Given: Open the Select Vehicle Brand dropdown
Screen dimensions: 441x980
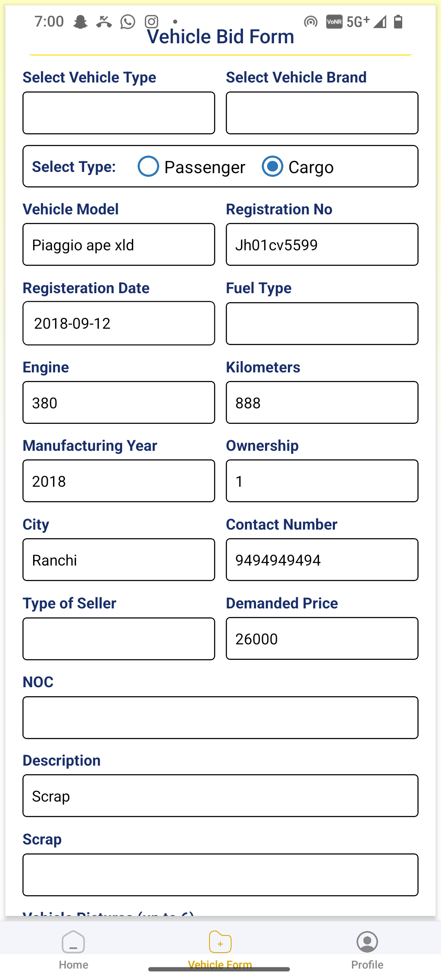Looking at the screenshot, I should [x=322, y=113].
